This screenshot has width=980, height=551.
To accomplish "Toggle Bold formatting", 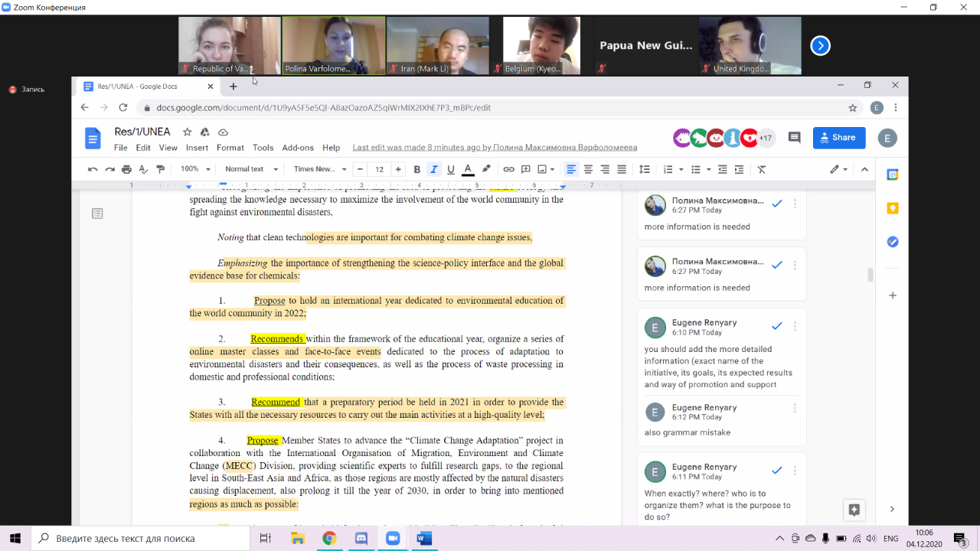I will tap(417, 169).
